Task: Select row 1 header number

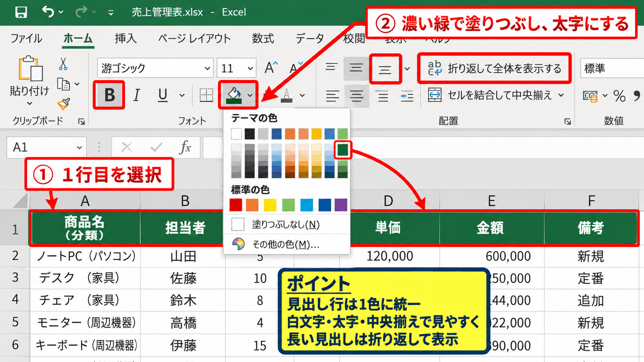Action: point(15,230)
